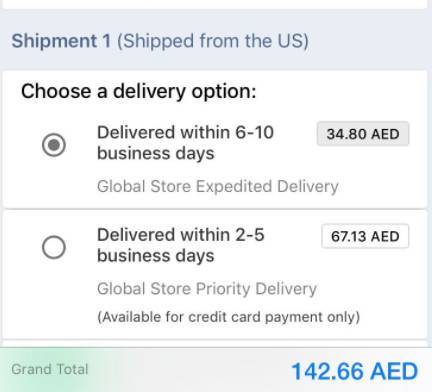Click the 'Choose a delivery option:' heading
Viewport: 432px width, 392px height.
point(139,91)
